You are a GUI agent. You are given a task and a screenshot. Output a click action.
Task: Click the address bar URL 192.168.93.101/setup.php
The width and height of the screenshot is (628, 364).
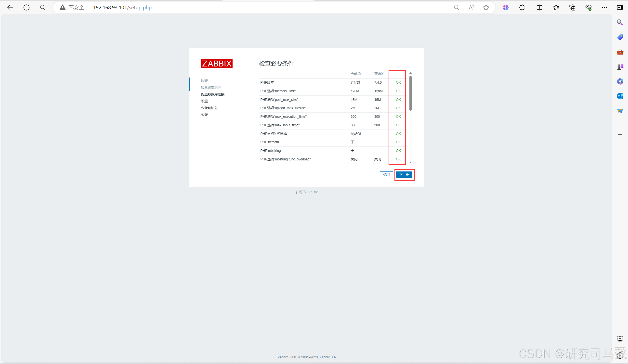pos(122,7)
